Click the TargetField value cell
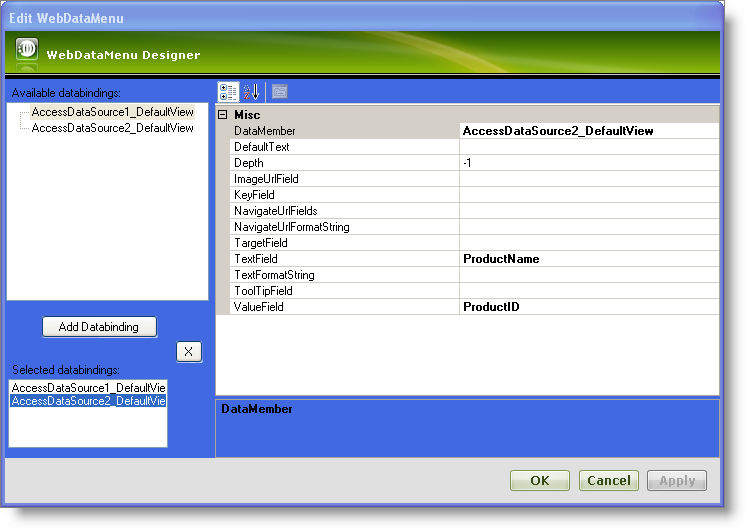This screenshot has height=528, width=745. point(589,243)
